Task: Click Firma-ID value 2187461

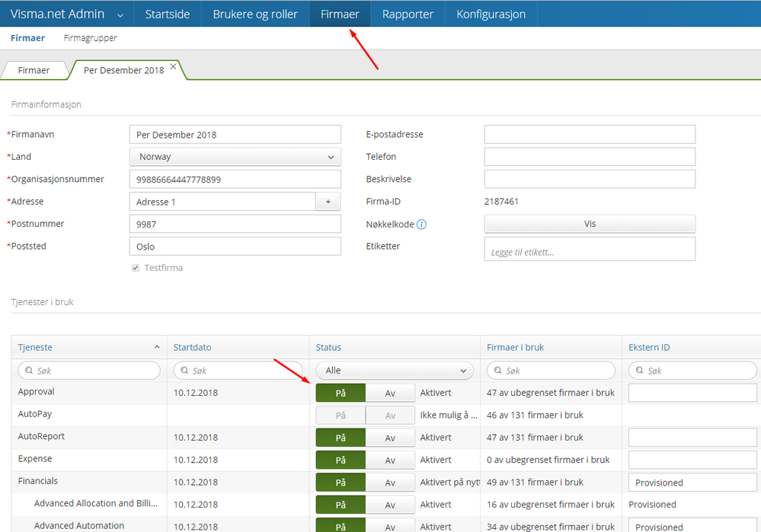Action: coord(501,201)
